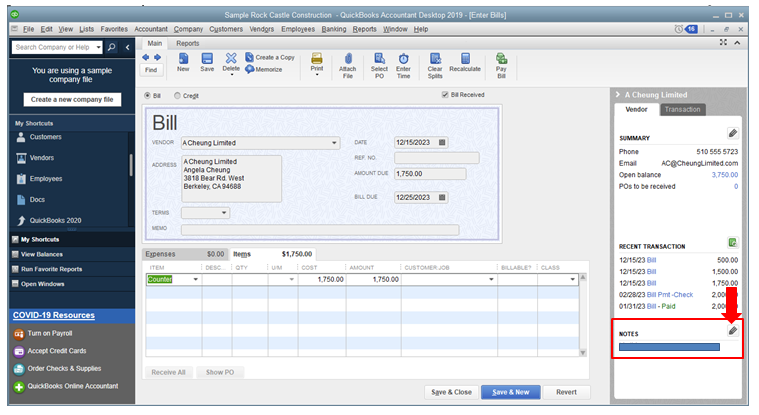Switch to the Expenses tab

click(160, 254)
